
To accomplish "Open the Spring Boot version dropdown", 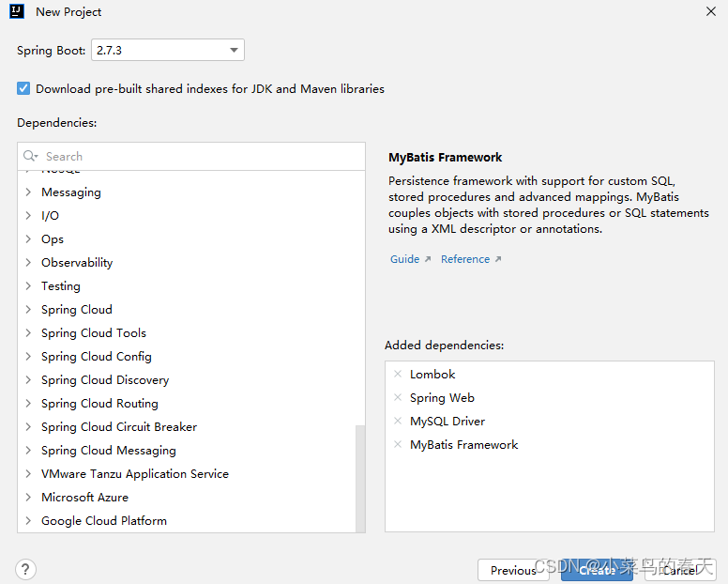I will click(168, 50).
